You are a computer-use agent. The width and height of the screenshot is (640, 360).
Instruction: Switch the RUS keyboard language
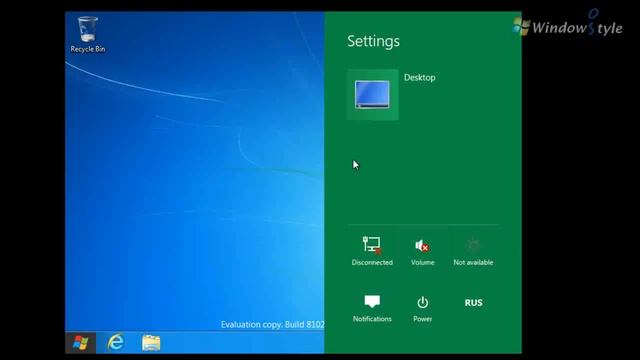(473, 303)
